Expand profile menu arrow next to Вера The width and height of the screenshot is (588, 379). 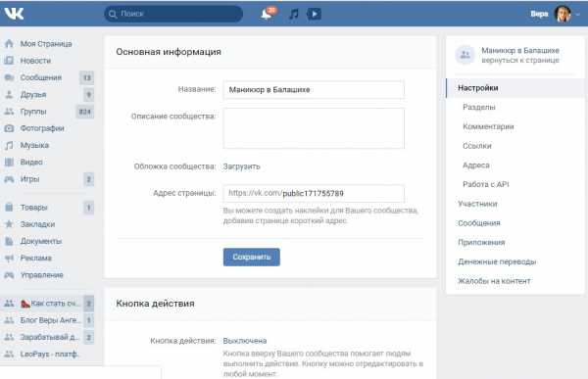coord(578,14)
